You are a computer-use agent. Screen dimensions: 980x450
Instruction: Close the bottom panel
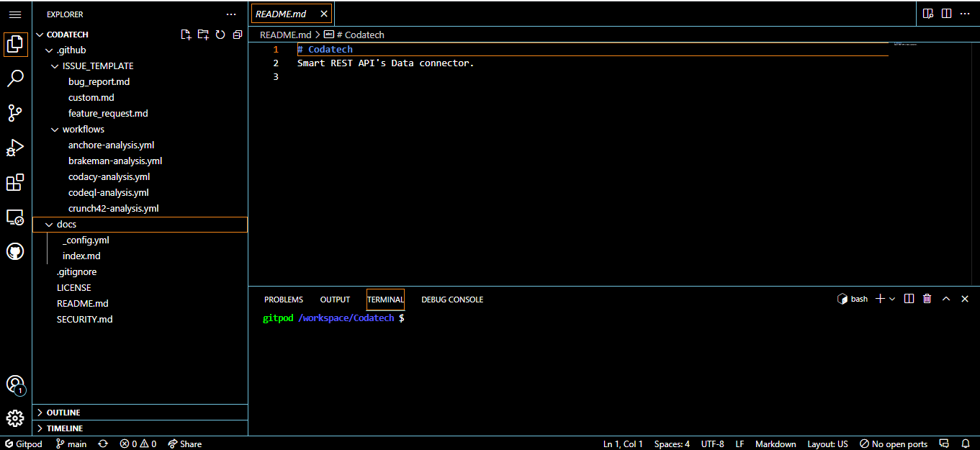(x=965, y=299)
